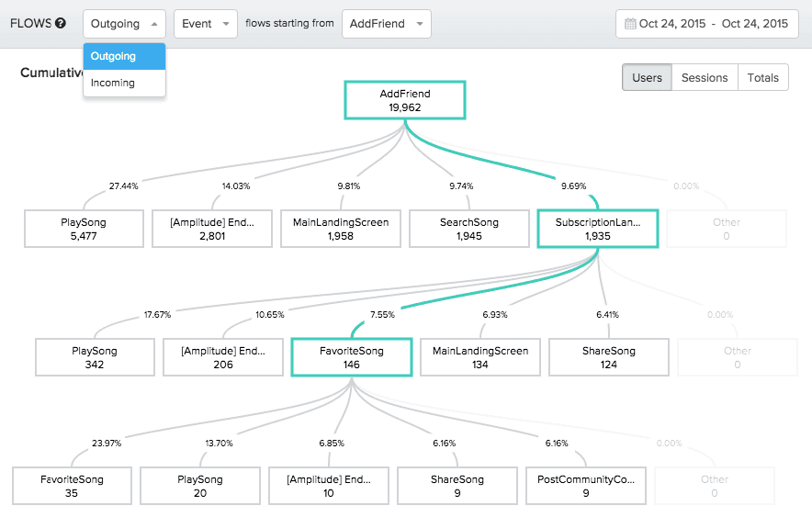Click the FavoriteSong node with 35

coord(72,486)
